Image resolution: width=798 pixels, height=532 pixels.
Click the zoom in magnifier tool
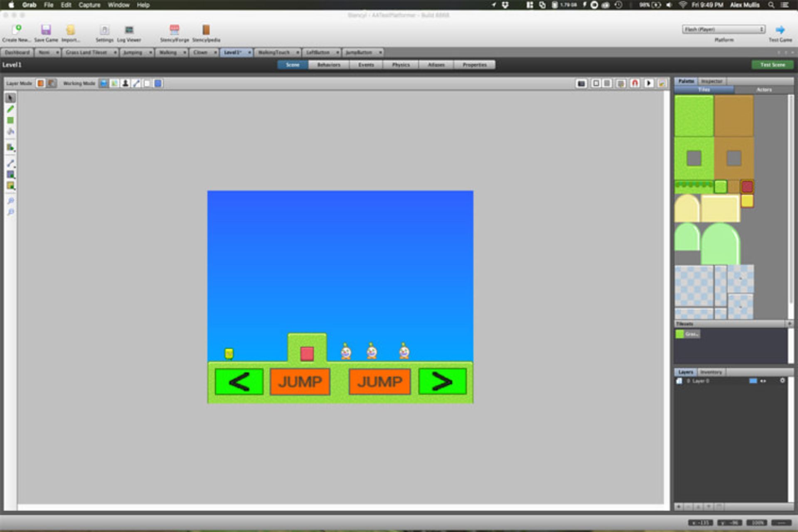(10, 201)
